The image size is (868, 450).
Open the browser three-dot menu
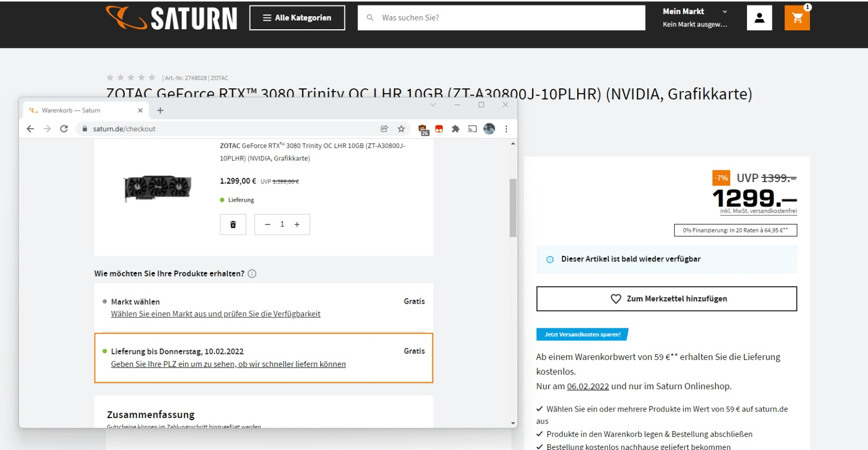pyautogui.click(x=506, y=128)
